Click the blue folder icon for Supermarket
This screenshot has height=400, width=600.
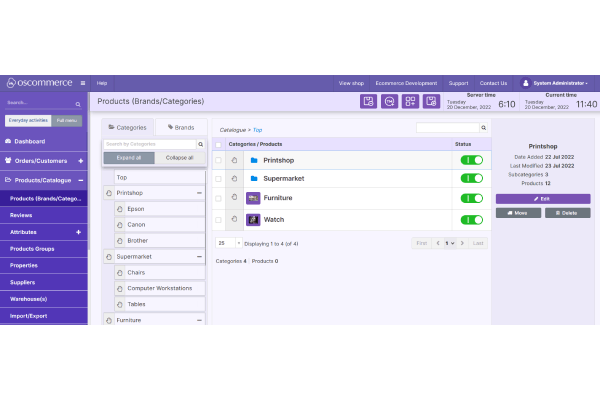254,178
